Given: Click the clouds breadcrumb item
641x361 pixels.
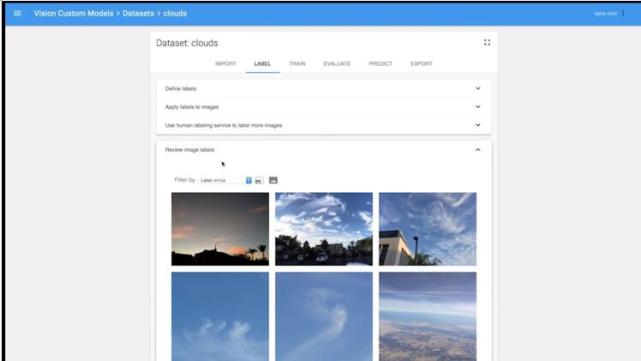Looking at the screenshot, I should 175,13.
